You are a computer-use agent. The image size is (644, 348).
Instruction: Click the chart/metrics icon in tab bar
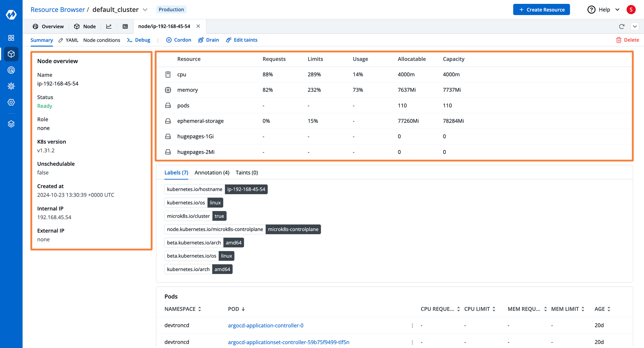109,26
